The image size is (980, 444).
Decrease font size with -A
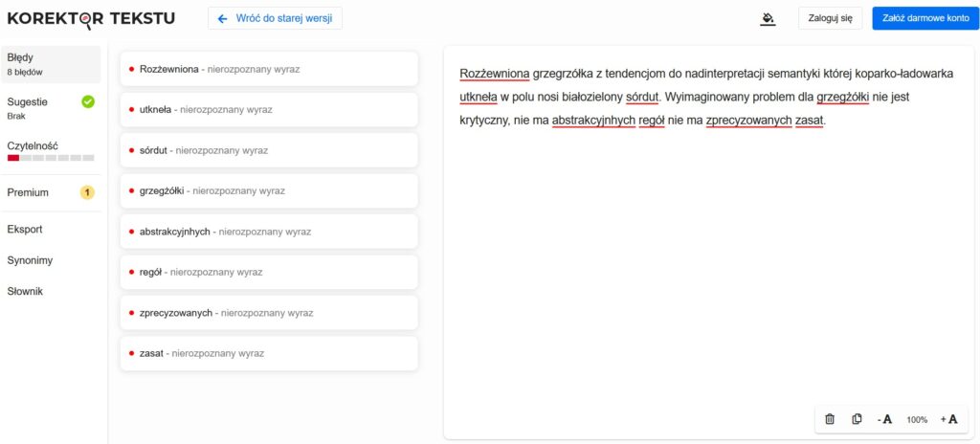click(885, 419)
